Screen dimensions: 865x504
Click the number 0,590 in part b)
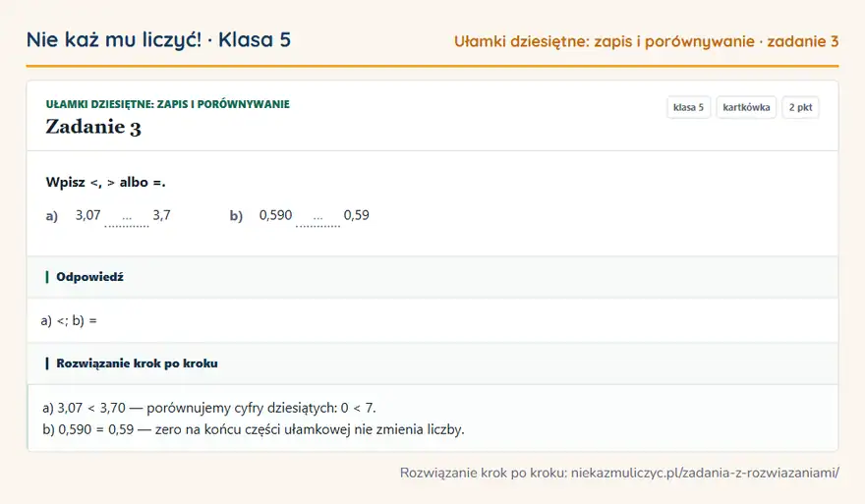tap(276, 215)
